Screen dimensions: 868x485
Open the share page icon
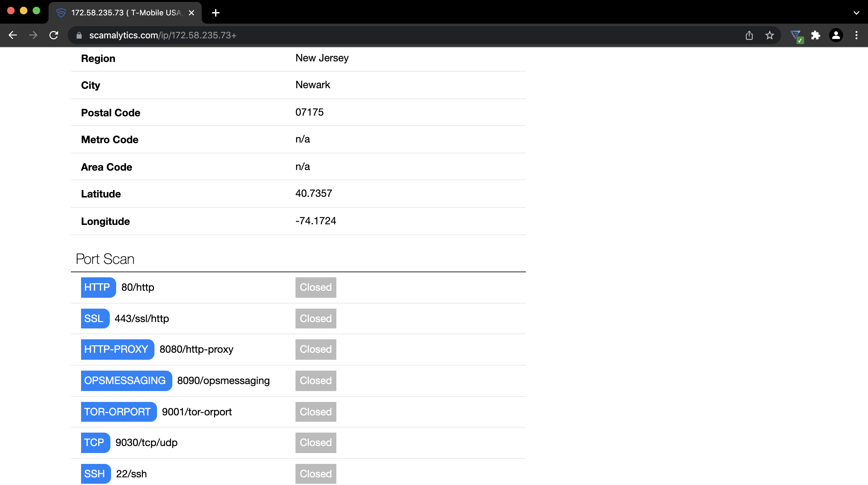[x=749, y=35]
